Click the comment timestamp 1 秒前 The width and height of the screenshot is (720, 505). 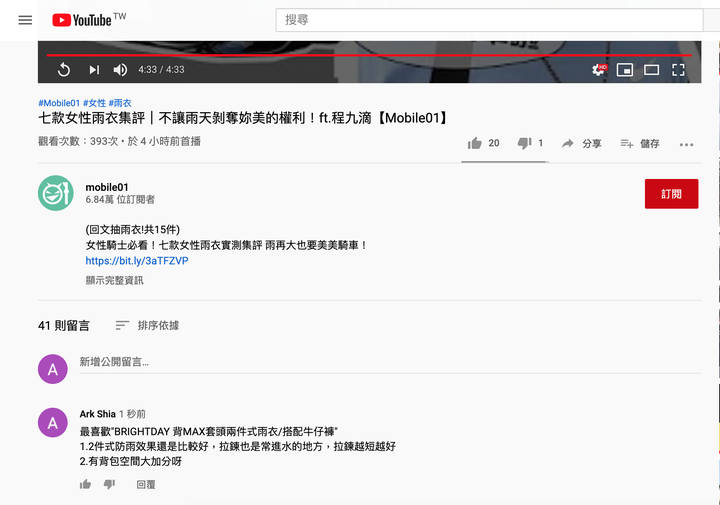tap(132, 414)
